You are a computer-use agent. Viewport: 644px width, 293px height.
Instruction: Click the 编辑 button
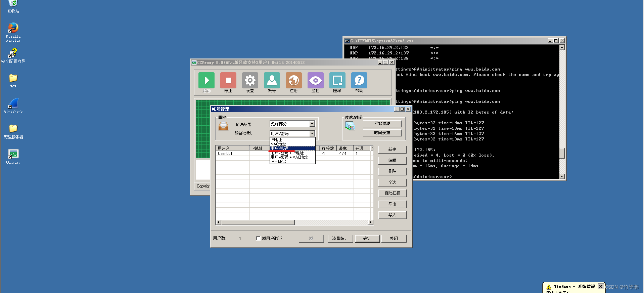click(x=392, y=161)
